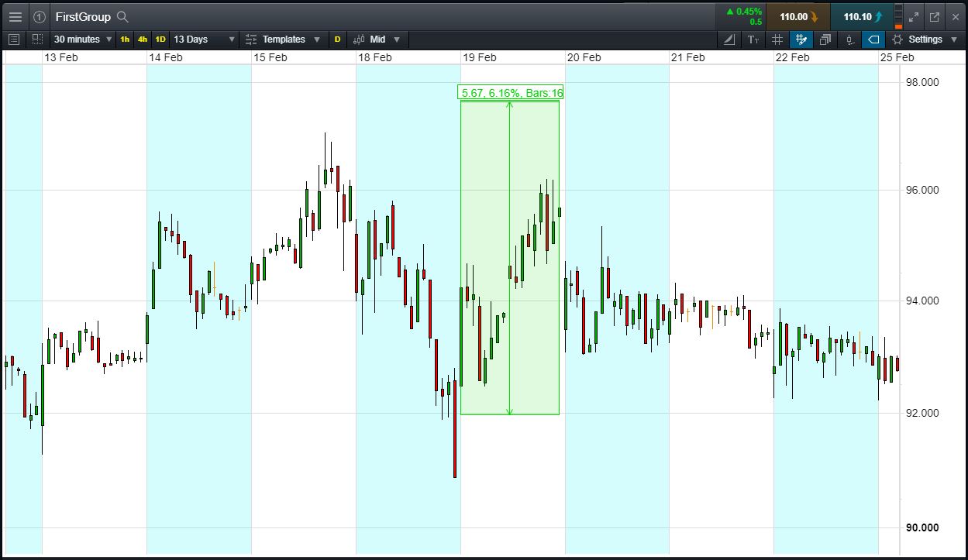Open the Settings menu
Viewport: 968px width, 560px height.
(x=925, y=40)
